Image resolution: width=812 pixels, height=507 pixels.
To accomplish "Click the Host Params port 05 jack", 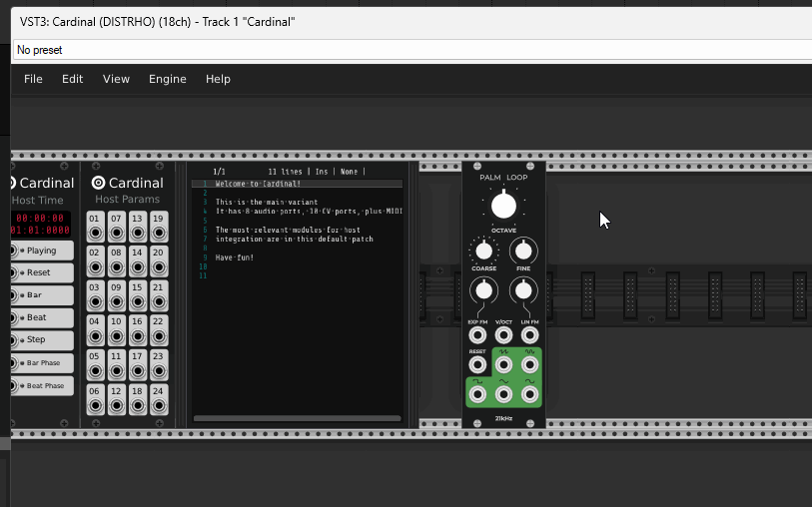I will pos(95,371).
